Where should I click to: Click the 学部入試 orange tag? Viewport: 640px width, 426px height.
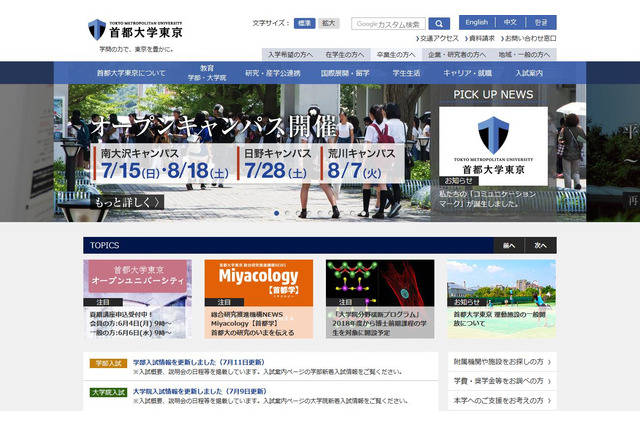click(x=109, y=363)
